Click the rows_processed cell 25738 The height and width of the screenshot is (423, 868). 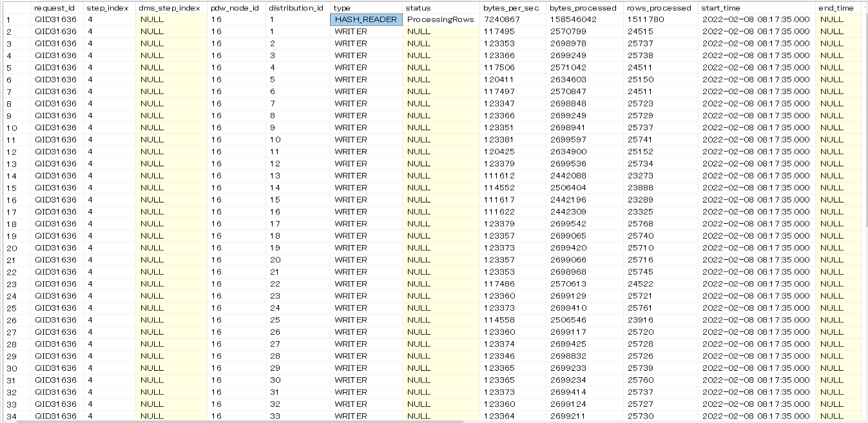click(x=660, y=55)
